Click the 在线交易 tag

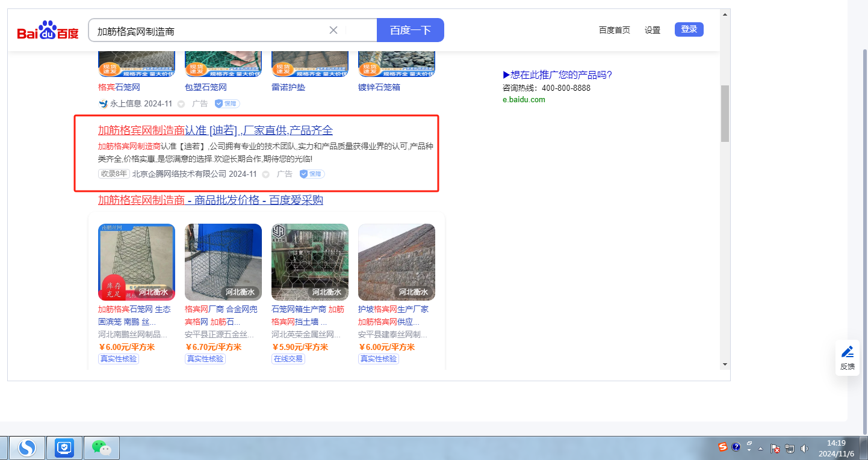[x=288, y=359]
